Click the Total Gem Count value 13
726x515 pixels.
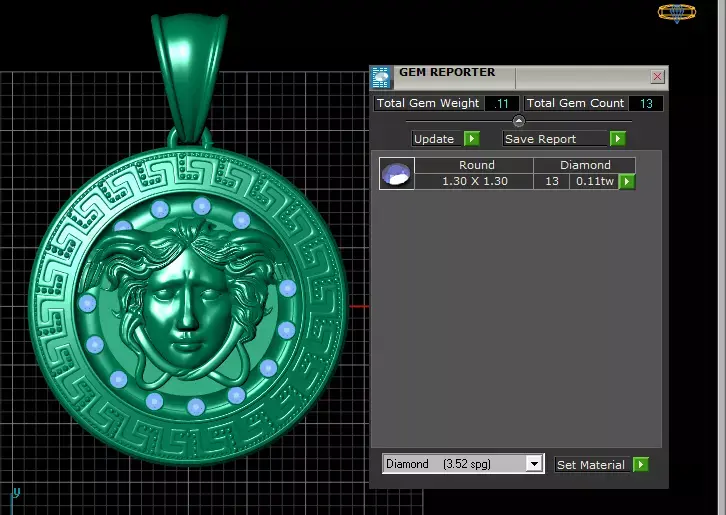[x=645, y=103]
